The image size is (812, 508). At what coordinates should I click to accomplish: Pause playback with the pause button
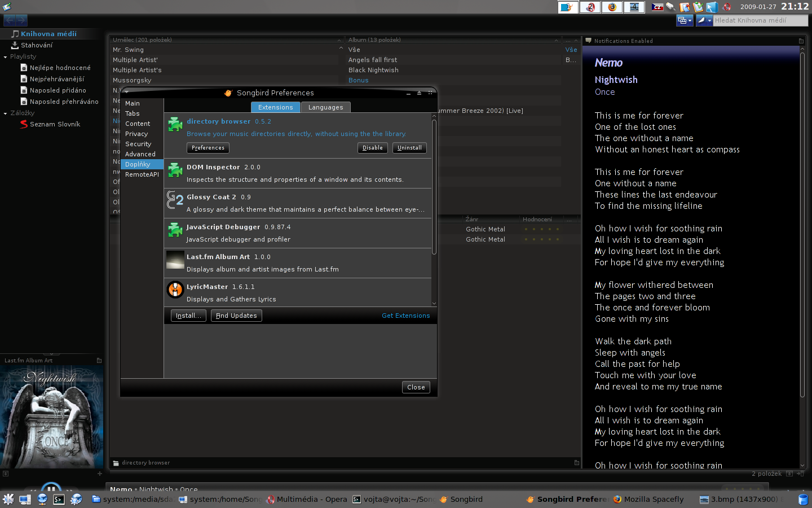[51, 489]
